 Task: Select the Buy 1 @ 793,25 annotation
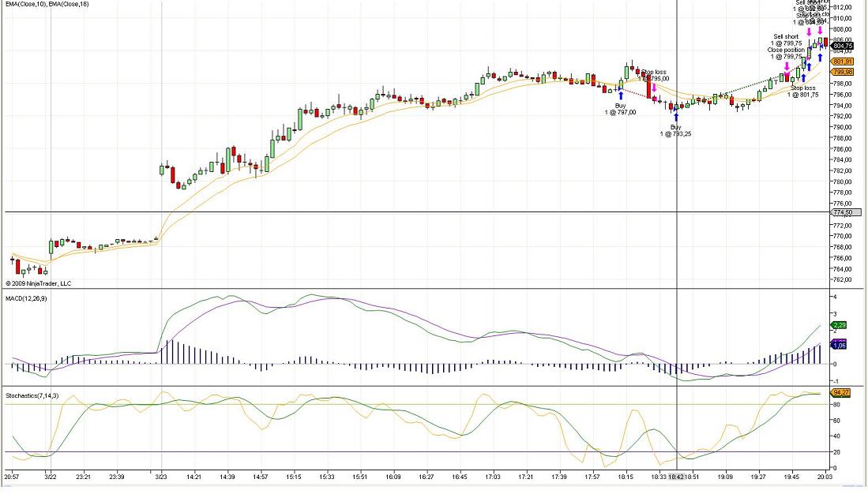[675, 130]
